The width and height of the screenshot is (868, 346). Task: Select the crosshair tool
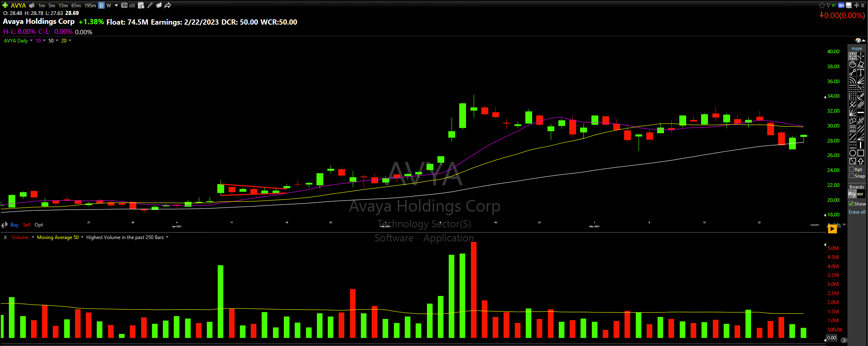tap(861, 56)
